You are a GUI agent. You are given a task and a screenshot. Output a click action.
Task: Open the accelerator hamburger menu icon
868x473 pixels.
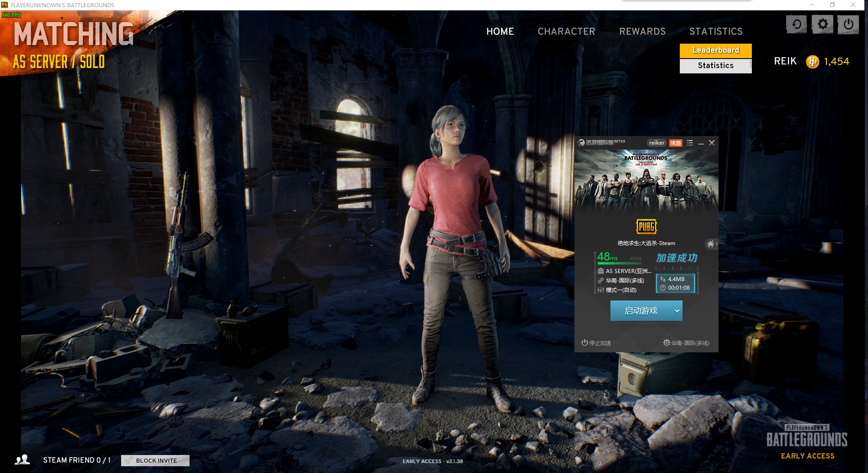pyautogui.click(x=690, y=143)
